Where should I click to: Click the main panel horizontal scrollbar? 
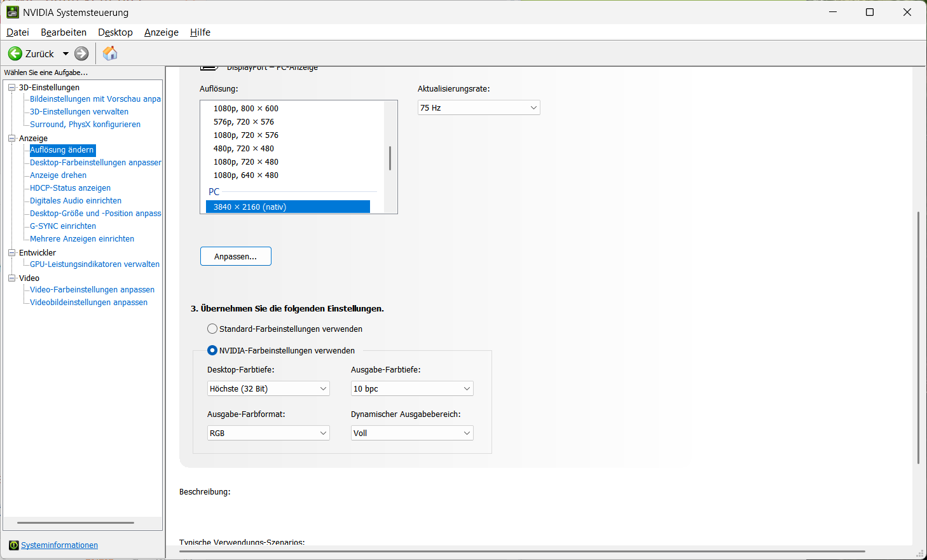522,551
